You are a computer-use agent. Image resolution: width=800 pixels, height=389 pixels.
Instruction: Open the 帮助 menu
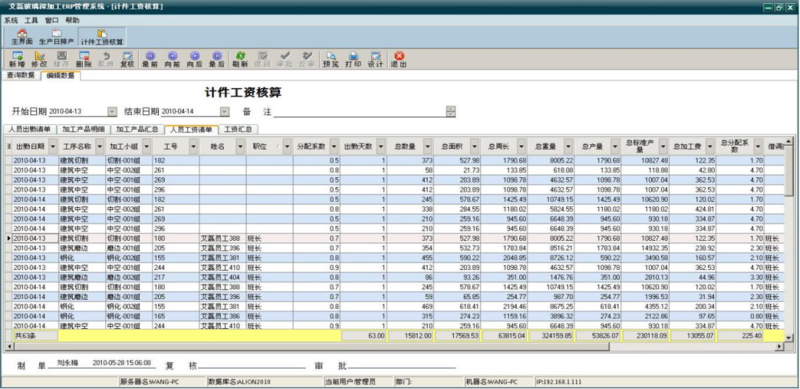point(72,20)
